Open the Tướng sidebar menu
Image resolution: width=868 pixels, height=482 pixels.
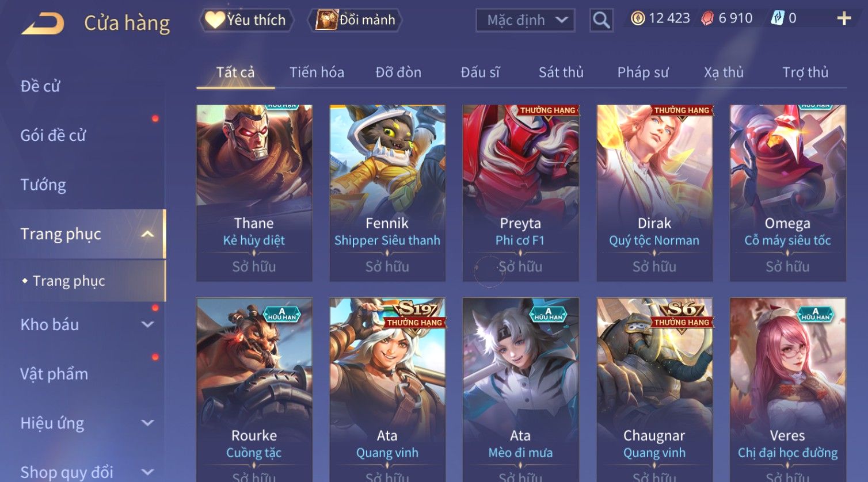43,185
